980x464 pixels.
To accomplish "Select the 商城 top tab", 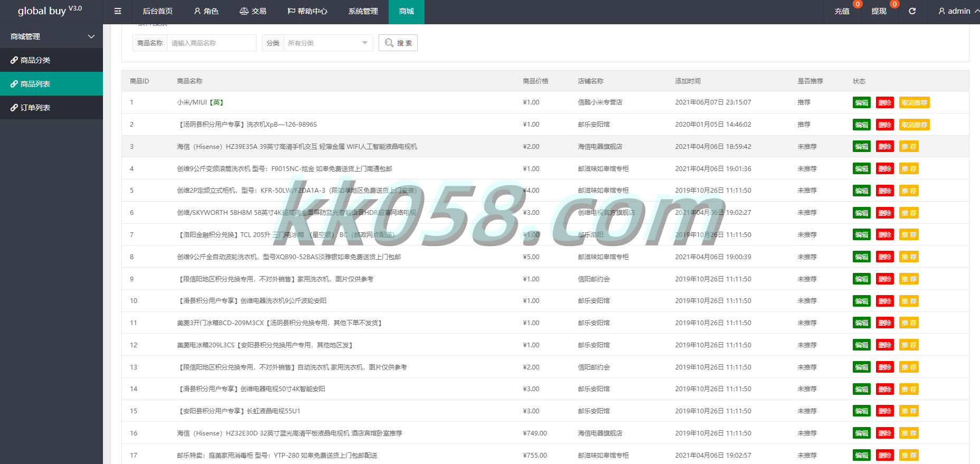I will click(407, 12).
